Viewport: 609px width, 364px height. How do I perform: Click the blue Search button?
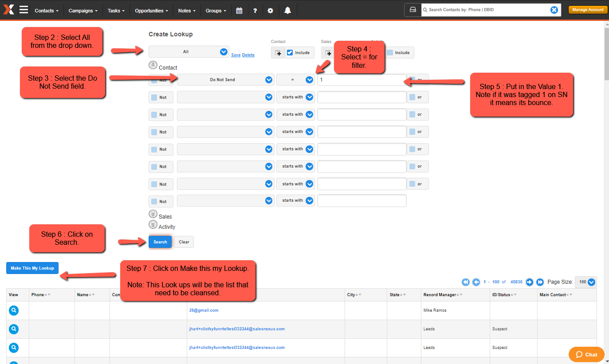160,242
